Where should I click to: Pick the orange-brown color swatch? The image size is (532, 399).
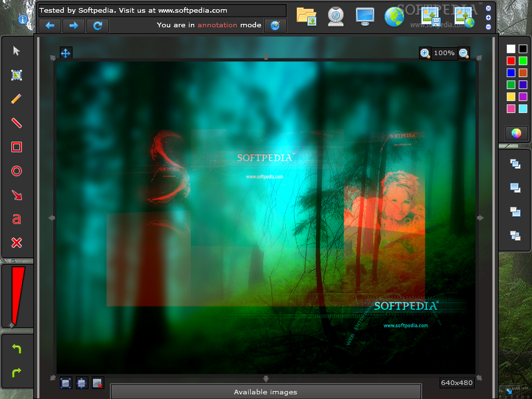523,72
